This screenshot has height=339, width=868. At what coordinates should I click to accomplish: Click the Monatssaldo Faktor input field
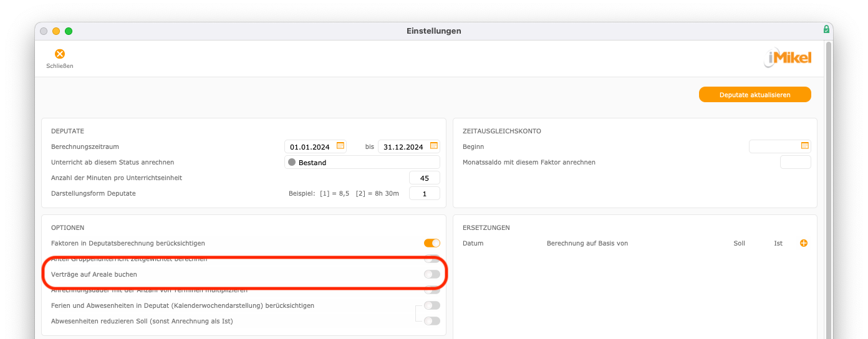796,162
